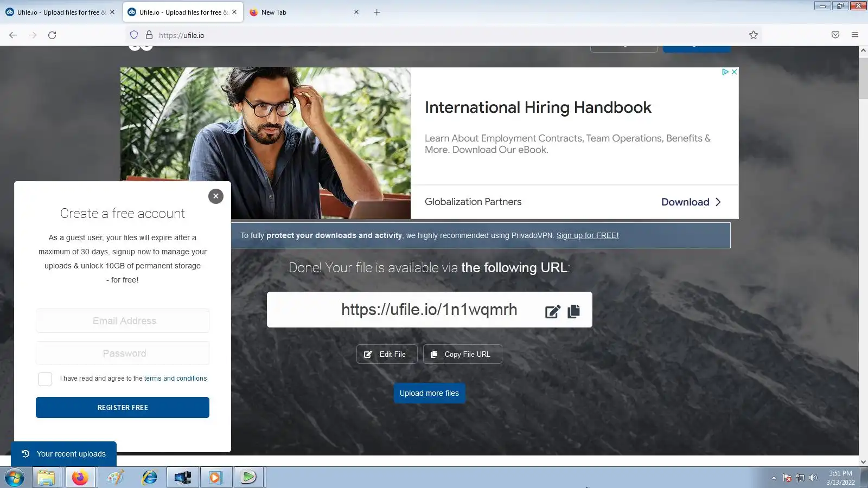Screen dimensions: 868x488
Task: Click the network tray icon
Action: [x=800, y=478]
